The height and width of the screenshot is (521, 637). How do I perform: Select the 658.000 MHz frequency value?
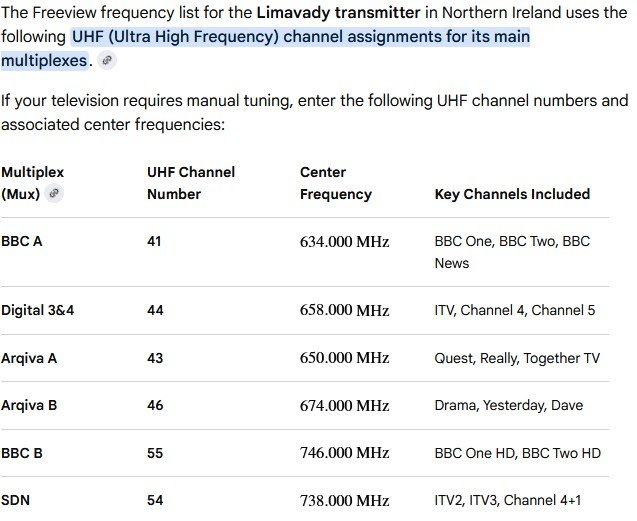[344, 310]
